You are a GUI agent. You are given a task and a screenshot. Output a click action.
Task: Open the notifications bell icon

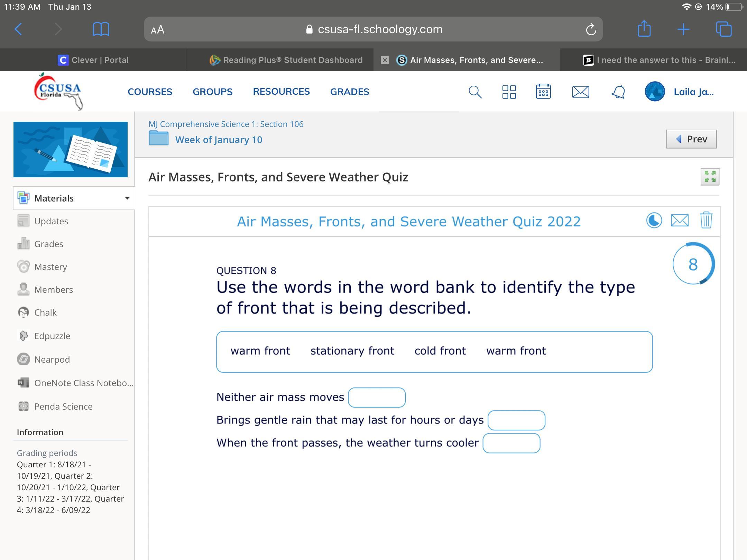618,92
